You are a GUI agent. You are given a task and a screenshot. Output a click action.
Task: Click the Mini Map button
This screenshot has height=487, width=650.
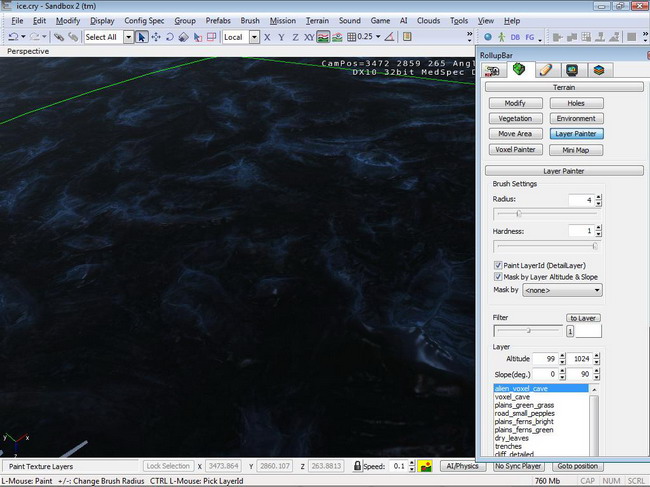[x=576, y=150]
